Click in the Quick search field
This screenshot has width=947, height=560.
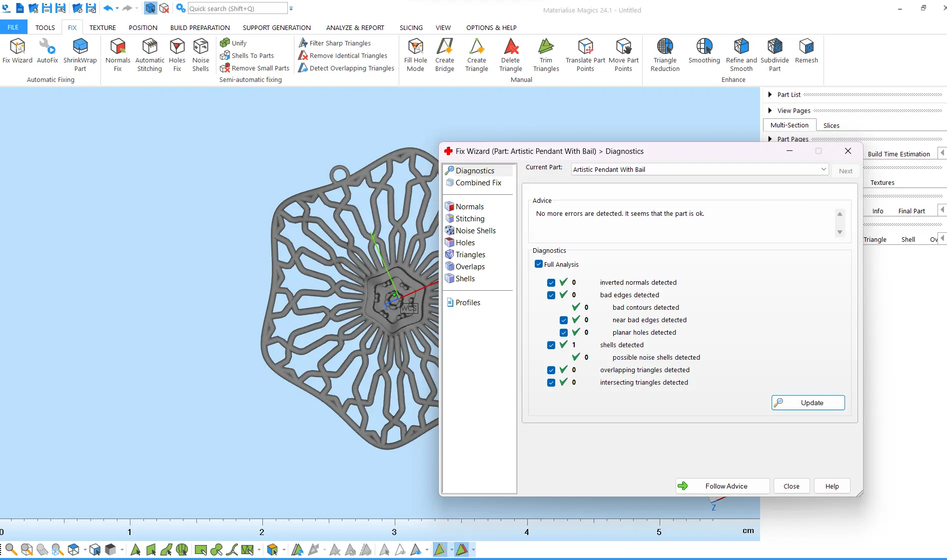(237, 8)
